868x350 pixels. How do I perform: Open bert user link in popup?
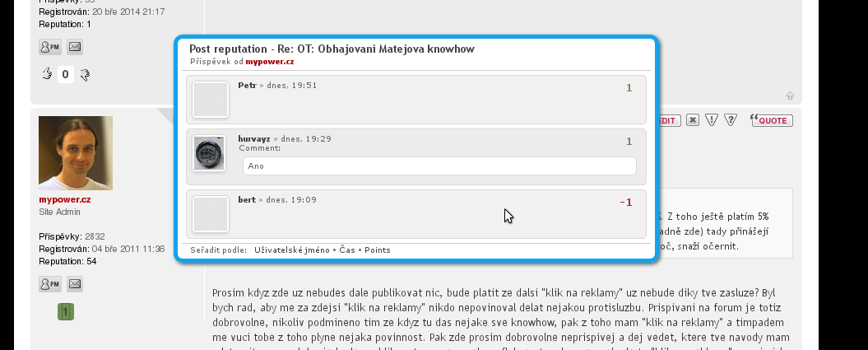[x=247, y=199]
